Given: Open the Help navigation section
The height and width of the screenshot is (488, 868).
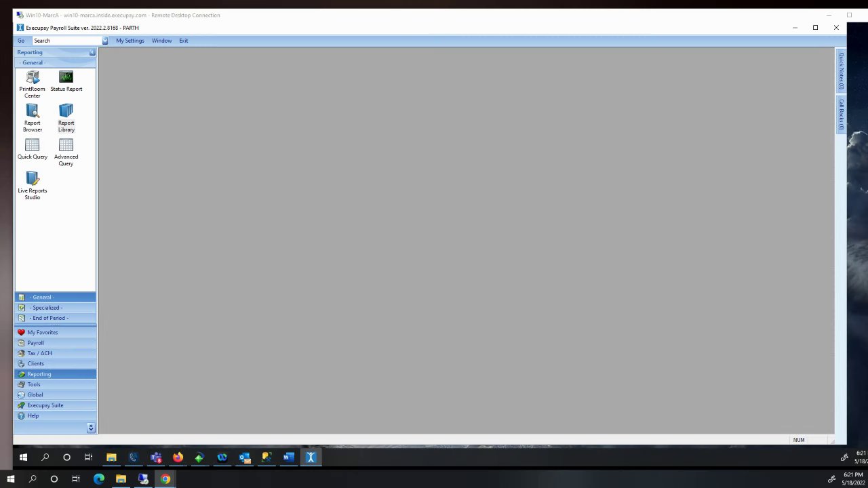Looking at the screenshot, I should 55,415.
